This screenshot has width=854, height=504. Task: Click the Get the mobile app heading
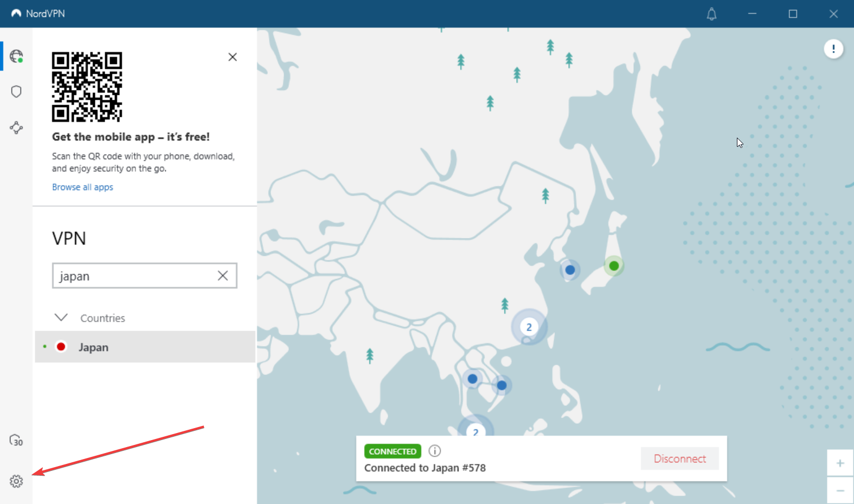pos(131,137)
